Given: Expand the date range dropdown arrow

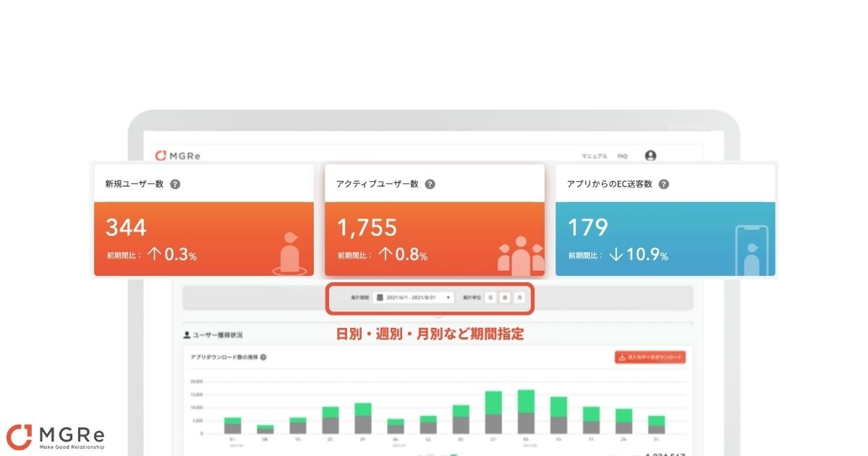Looking at the screenshot, I should 448,297.
